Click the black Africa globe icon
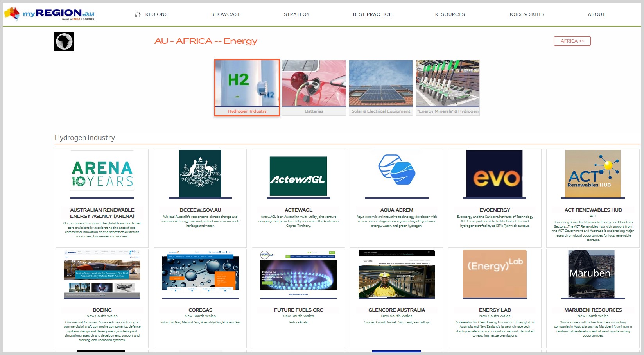The height and width of the screenshot is (355, 644). pos(64,41)
